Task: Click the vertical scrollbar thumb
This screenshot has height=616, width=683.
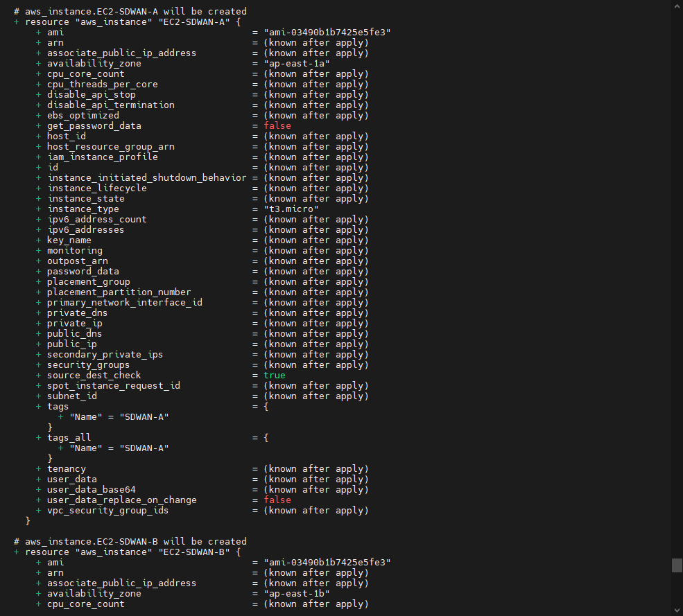Action: coord(677,565)
